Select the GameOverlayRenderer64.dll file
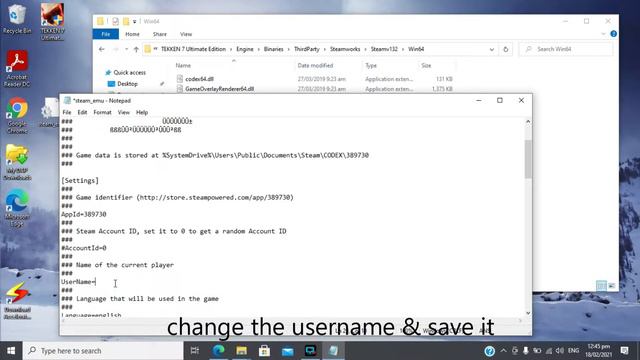The height and width of the screenshot is (360, 640). tap(219, 89)
